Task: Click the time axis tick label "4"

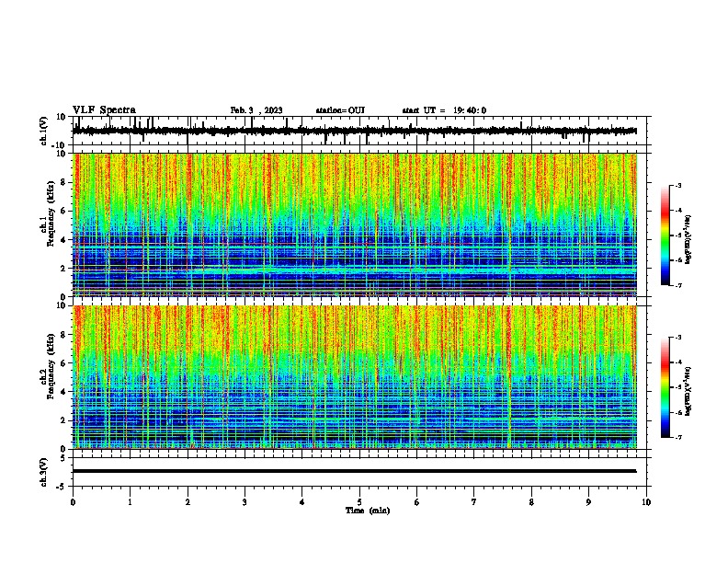Action: 302,502
